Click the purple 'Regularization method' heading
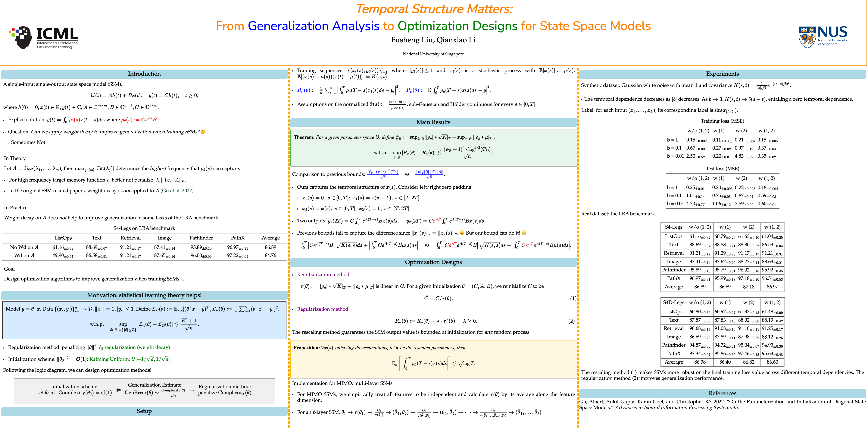 (x=323, y=309)
